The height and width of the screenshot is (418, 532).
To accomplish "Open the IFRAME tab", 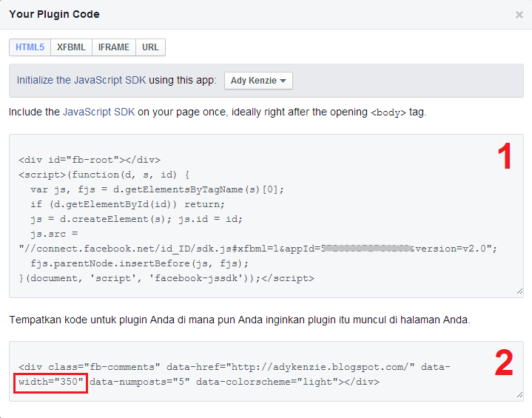I will click(x=113, y=47).
